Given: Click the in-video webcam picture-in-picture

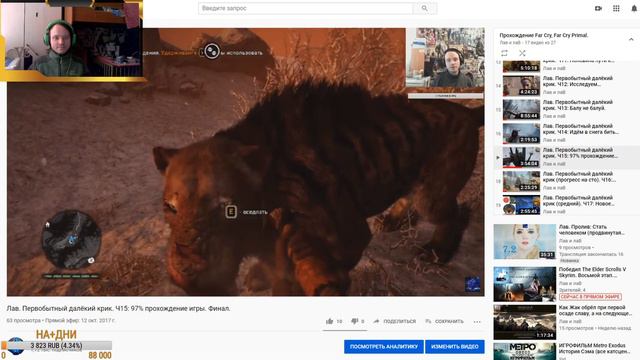Looking at the screenshot, I should (445, 58).
